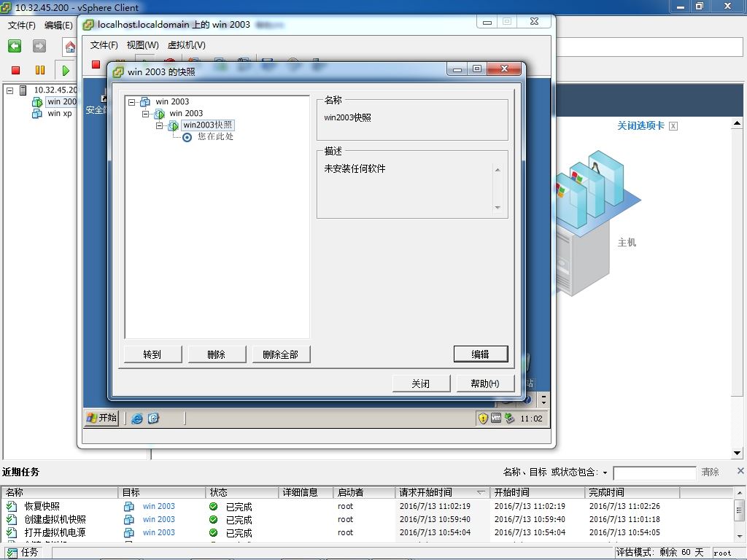Open 视图(W) menu in console window
Viewport: 747px width, 560px height.
pyautogui.click(x=142, y=45)
